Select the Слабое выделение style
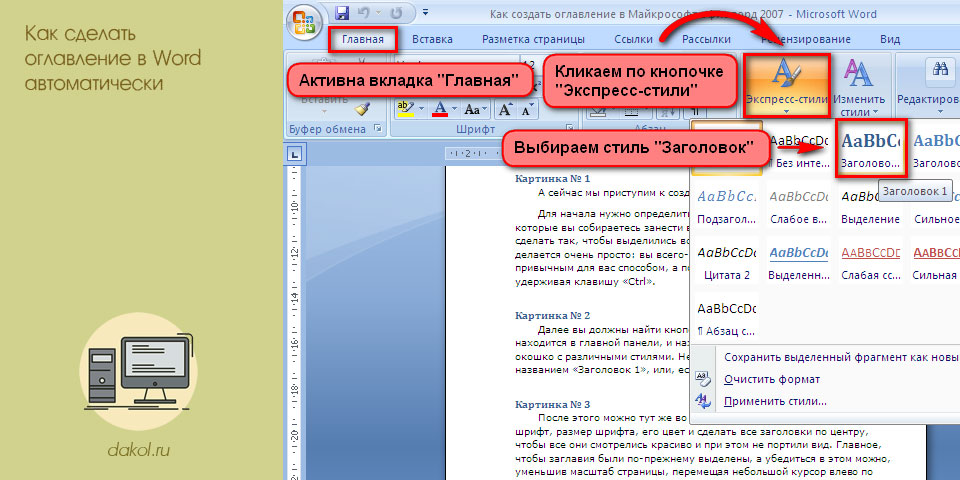This screenshot has height=480, width=960. (x=799, y=205)
